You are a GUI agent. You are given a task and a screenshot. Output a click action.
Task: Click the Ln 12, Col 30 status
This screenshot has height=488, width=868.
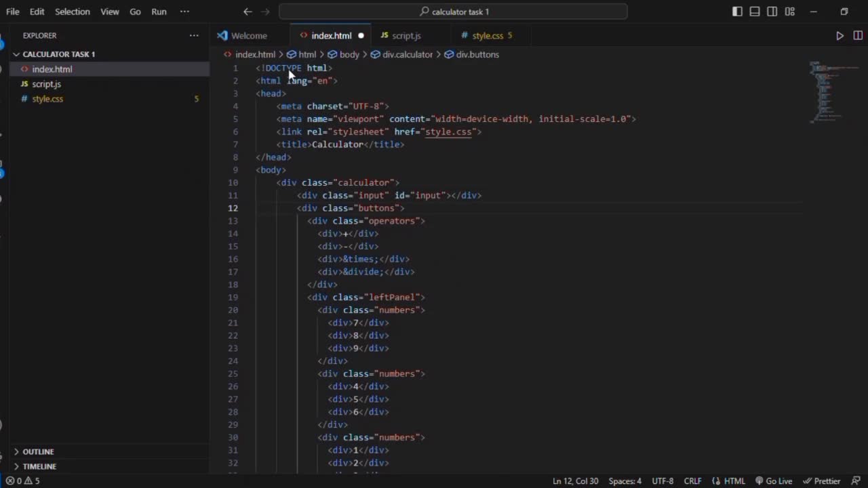[x=575, y=481]
